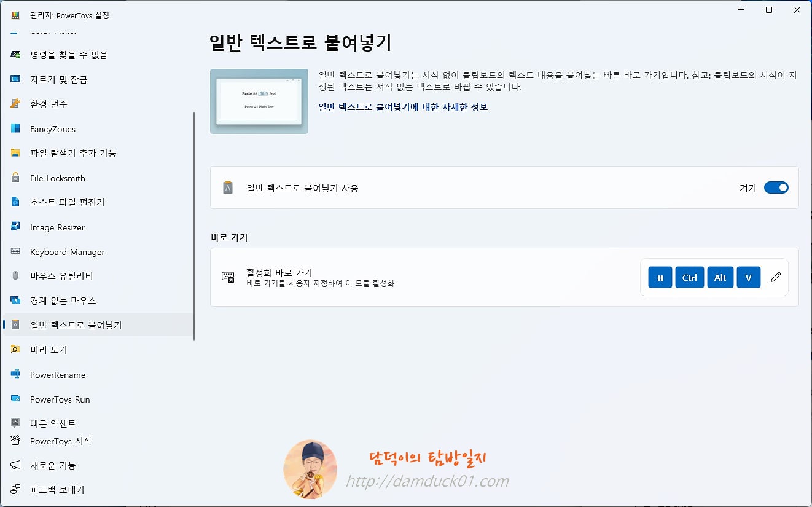Image resolution: width=812 pixels, height=507 pixels.
Task: Click the Ctrl key badge in the shortcut
Action: point(689,277)
